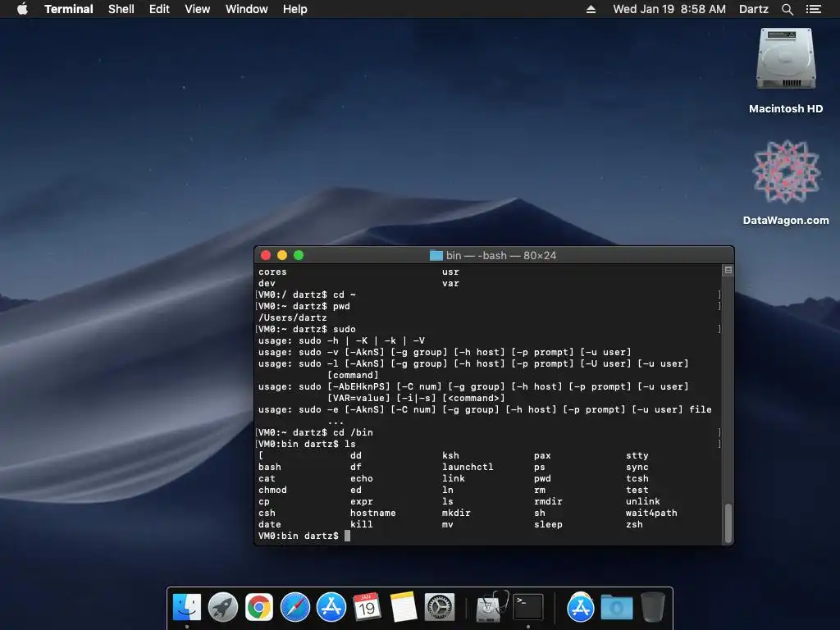Screen dimensions: 840x630
Task: Open Calendar showing 19 in the Dock
Action: (367, 607)
